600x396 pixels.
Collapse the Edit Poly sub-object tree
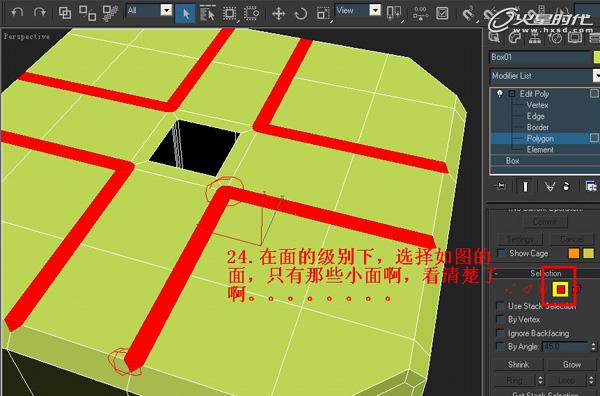coord(512,94)
